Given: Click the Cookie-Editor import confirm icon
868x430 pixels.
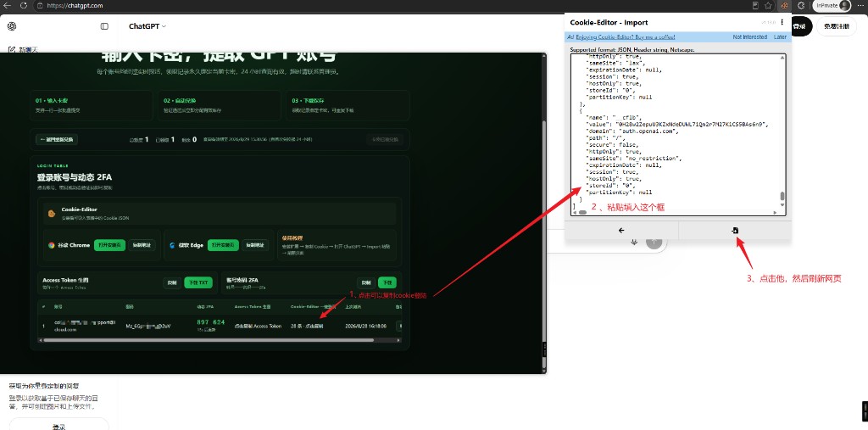Looking at the screenshot, I should (x=735, y=230).
